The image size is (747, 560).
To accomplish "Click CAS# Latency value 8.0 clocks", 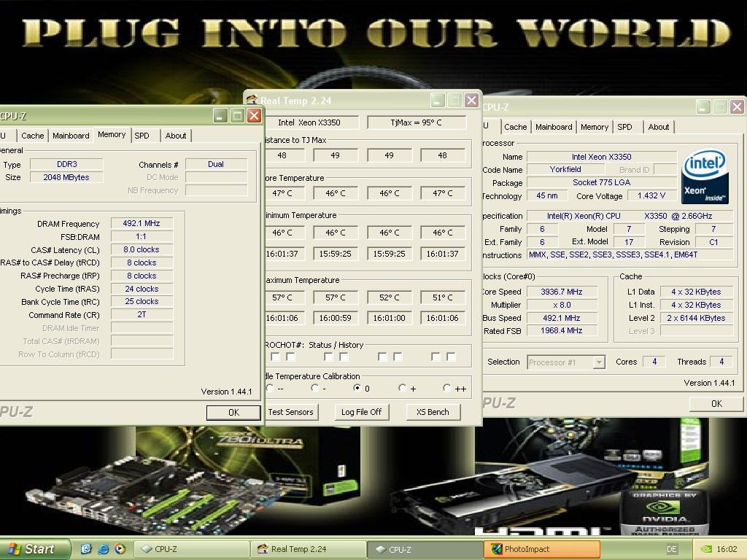I will (x=142, y=249).
